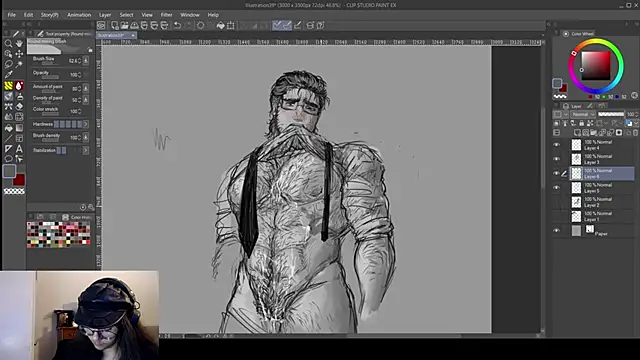The height and width of the screenshot is (360, 640).
Task: Click the Undo arrow in command bar
Action: click(178, 25)
